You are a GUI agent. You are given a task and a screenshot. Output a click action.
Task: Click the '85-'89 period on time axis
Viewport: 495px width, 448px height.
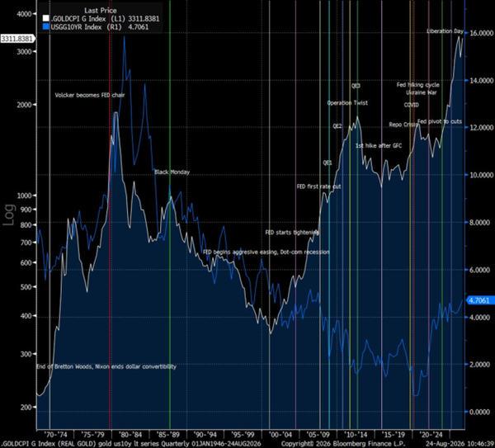(x=167, y=435)
